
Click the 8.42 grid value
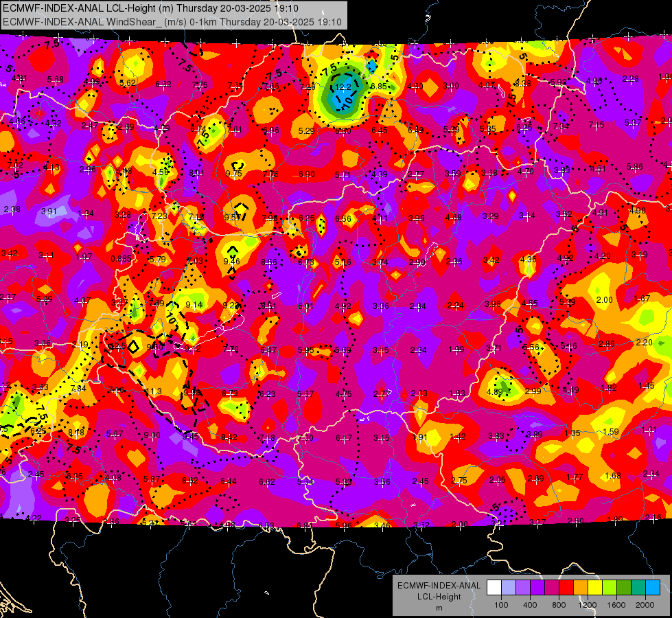pos(229,437)
